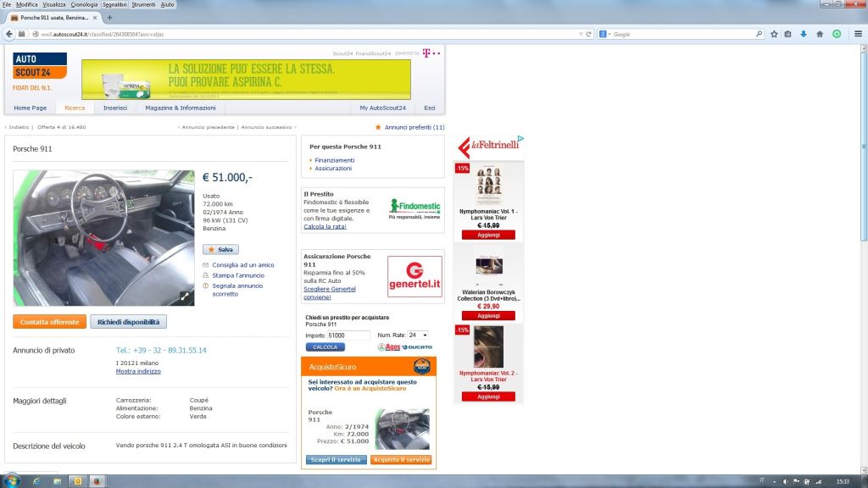The width and height of the screenshot is (868, 488).
Task: Click the network signal tray icon
Action: tap(818, 481)
